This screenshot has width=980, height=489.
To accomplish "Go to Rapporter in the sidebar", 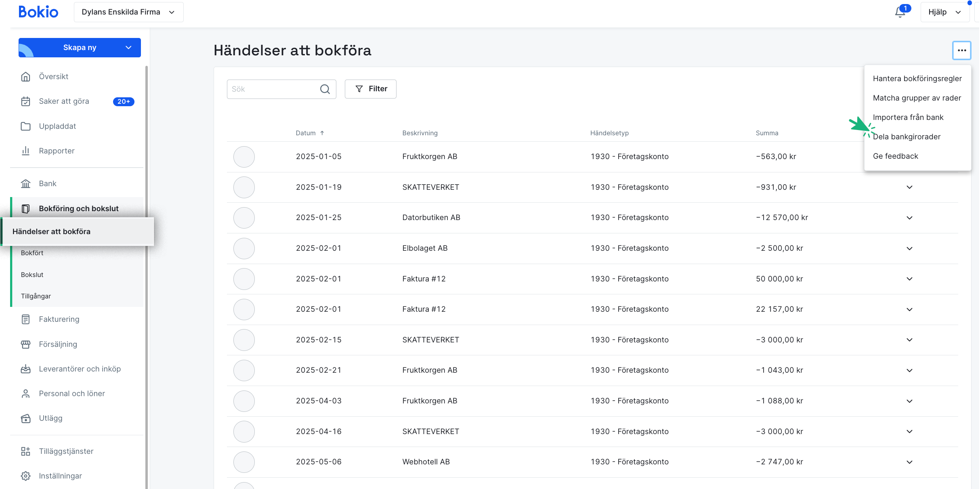I will (57, 151).
